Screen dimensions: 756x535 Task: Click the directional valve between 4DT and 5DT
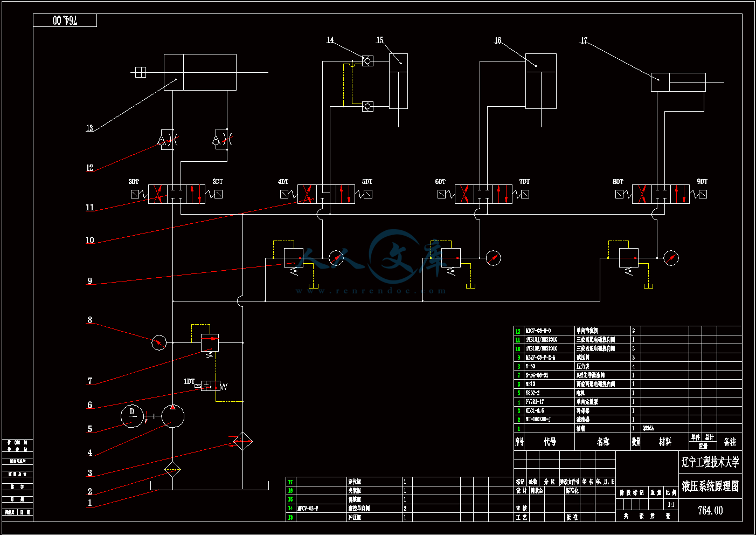tap(327, 194)
